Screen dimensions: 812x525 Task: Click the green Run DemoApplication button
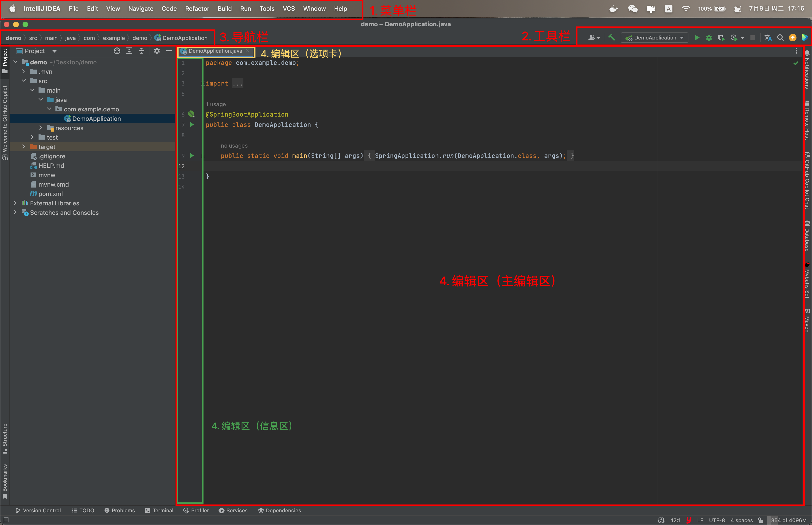697,38
